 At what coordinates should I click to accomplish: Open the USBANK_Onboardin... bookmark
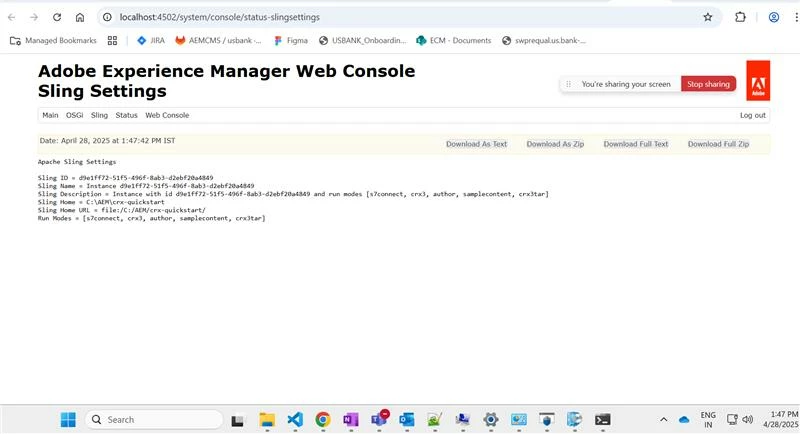[x=362, y=40]
